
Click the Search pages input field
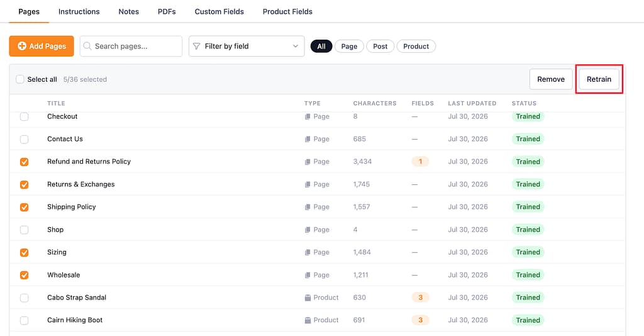tap(131, 46)
